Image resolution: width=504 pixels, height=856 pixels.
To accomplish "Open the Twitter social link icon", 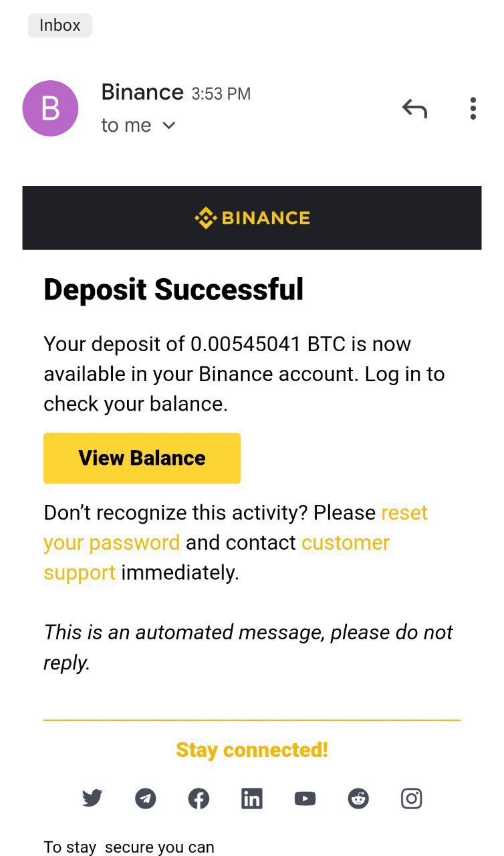I will (x=92, y=798).
